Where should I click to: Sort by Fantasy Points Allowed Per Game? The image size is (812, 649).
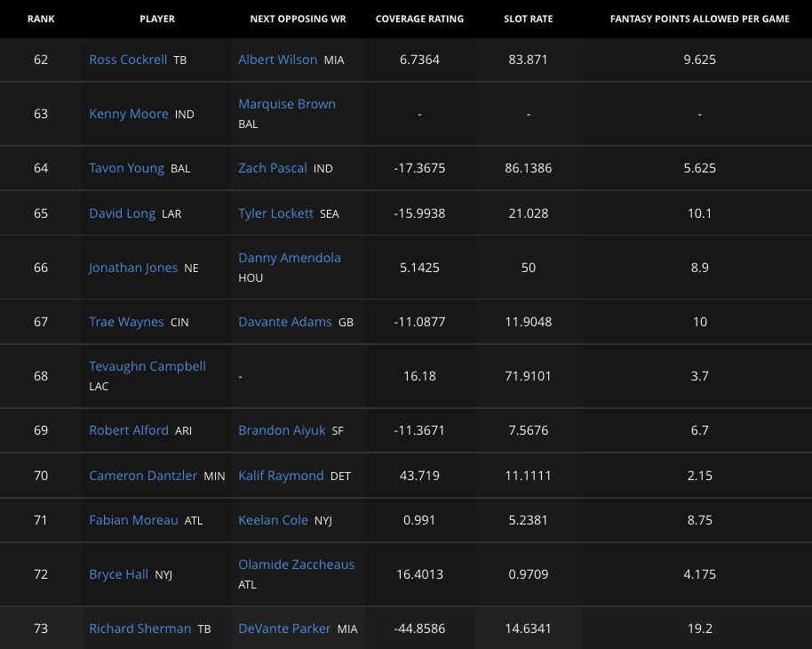pyautogui.click(x=699, y=19)
